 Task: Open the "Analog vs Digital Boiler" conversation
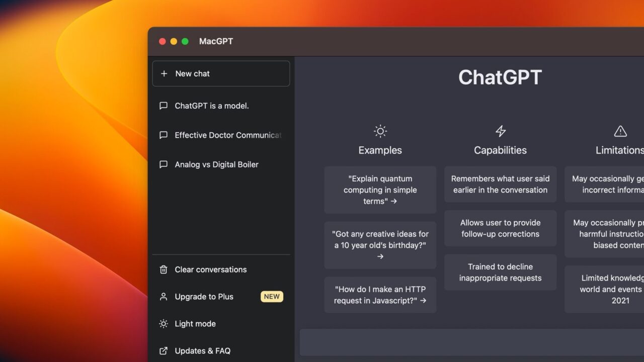216,164
